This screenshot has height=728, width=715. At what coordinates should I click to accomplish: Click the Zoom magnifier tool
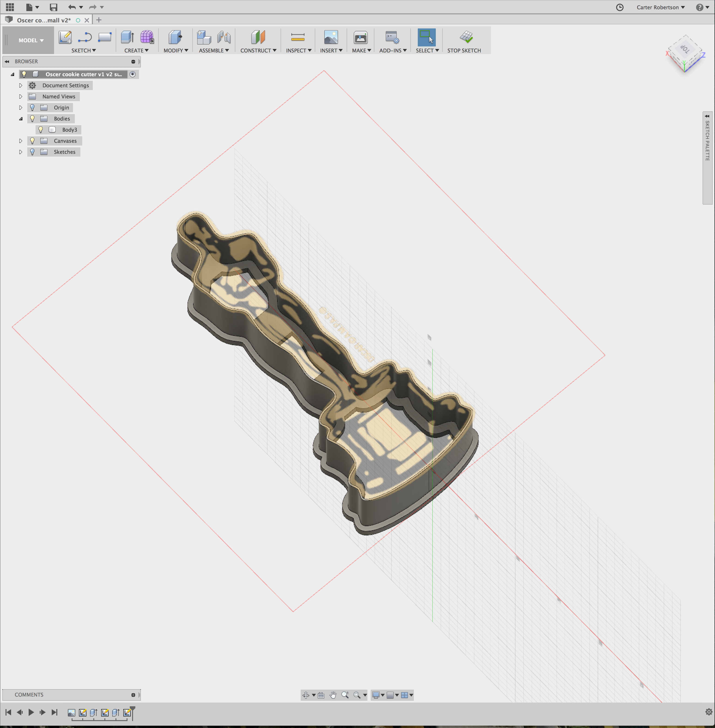tap(345, 695)
